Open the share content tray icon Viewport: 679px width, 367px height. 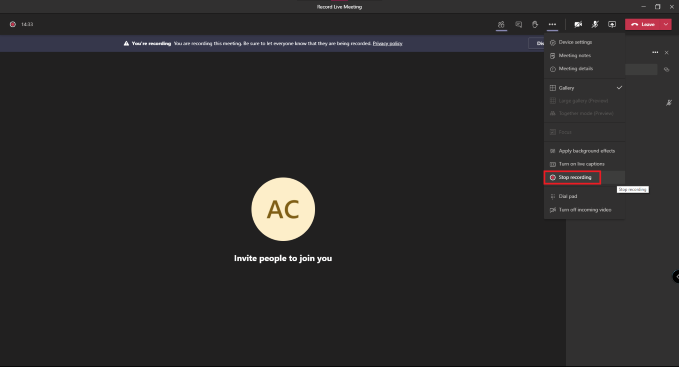point(612,25)
